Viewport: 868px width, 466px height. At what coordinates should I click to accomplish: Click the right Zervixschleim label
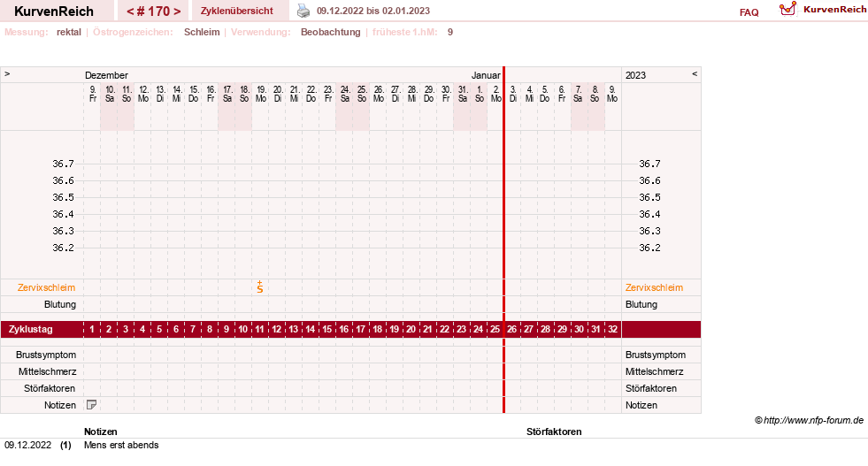point(654,287)
